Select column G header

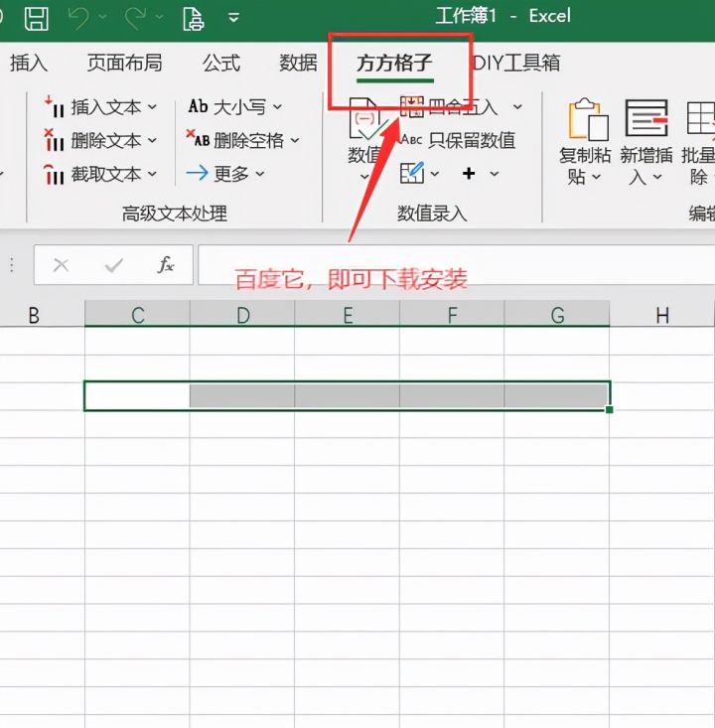pos(557,315)
